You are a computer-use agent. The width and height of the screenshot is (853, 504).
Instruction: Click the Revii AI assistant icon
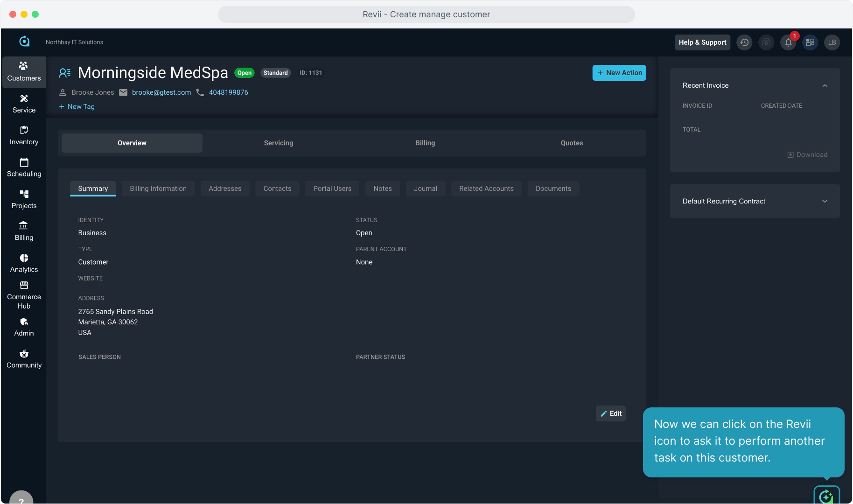click(x=826, y=496)
